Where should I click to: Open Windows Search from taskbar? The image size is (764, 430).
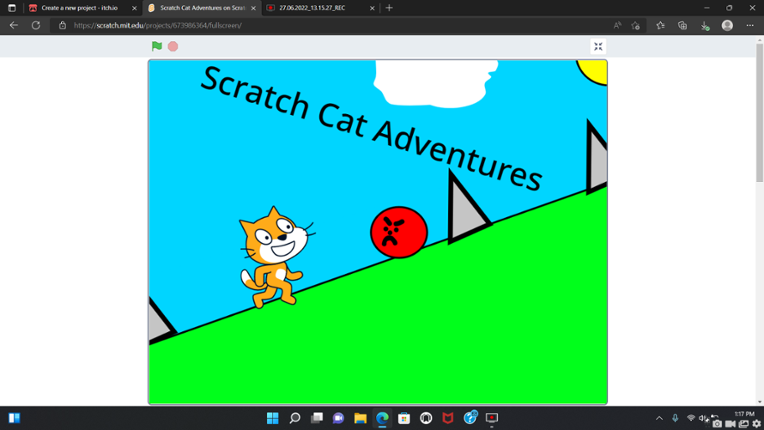[295, 418]
